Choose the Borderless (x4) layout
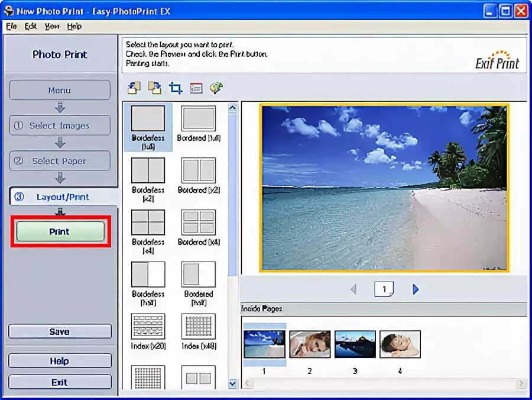Image resolution: width=532 pixels, height=400 pixels. (148, 231)
